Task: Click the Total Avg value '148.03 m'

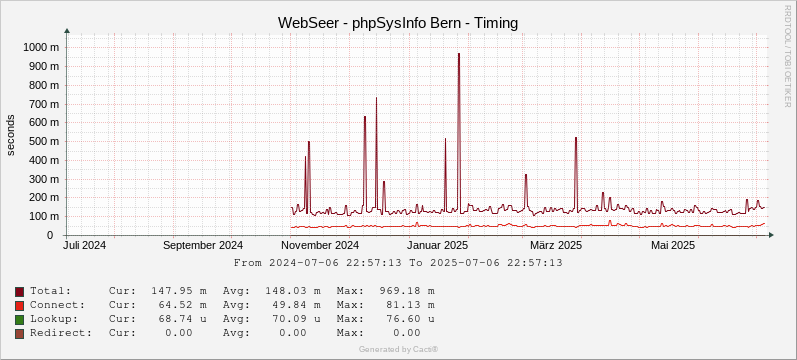Action: click(293, 291)
